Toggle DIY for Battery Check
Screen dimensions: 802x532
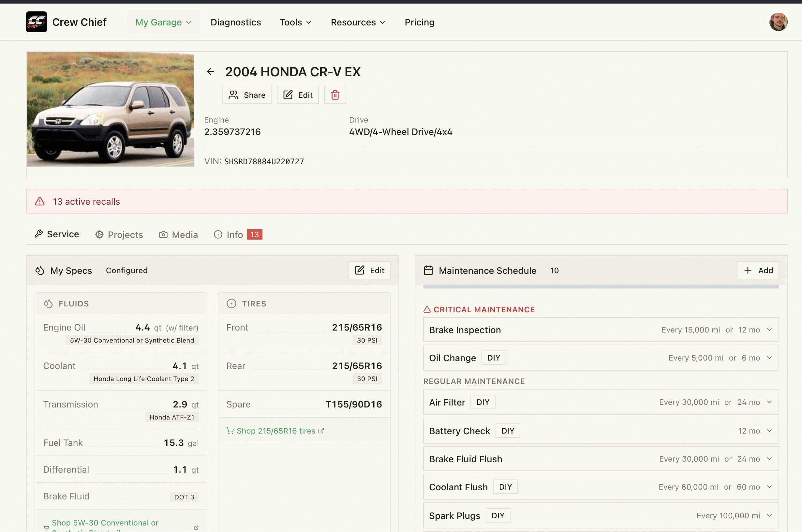(508, 430)
